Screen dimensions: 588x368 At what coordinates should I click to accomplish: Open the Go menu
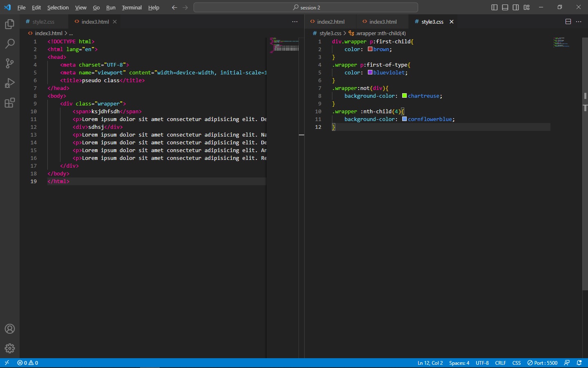[x=96, y=7]
